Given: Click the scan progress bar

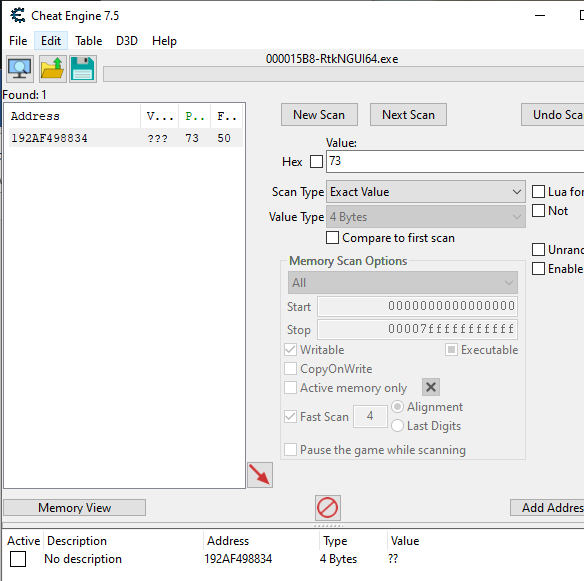Looking at the screenshot, I should point(343,74).
